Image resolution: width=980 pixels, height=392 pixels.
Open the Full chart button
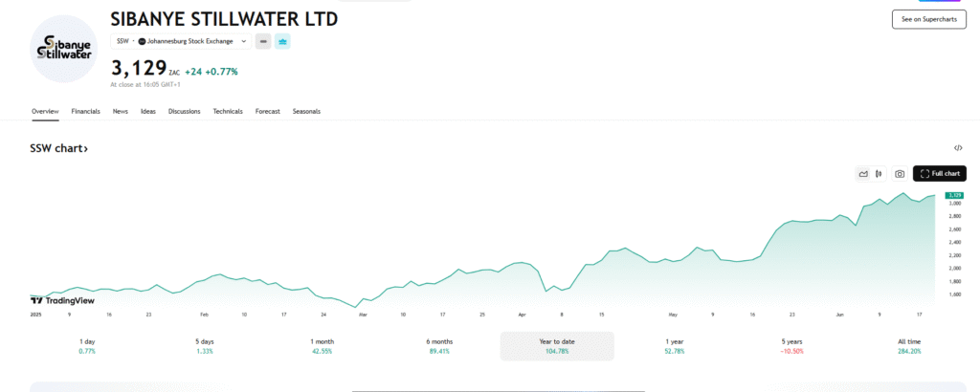(940, 173)
